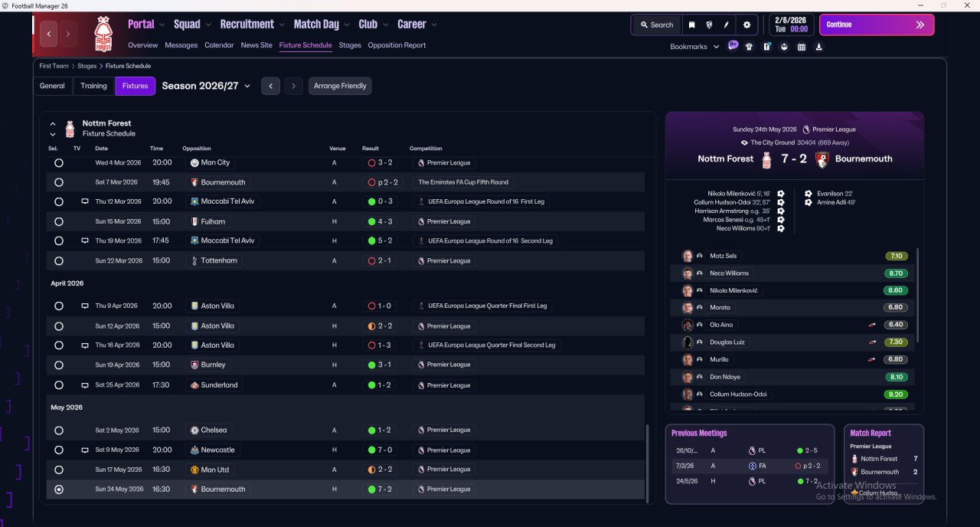Click the First Team breadcrumb link
The image size is (980, 527).
point(54,66)
